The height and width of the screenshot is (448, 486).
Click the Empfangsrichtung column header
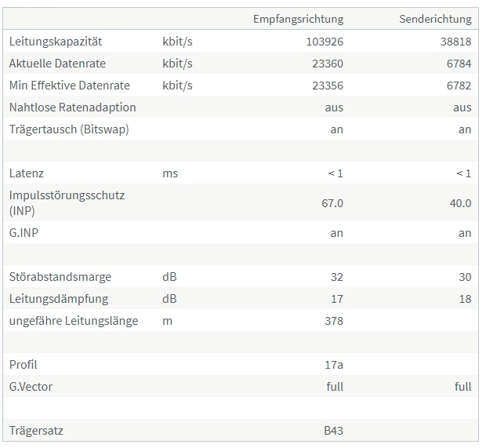[x=298, y=20]
